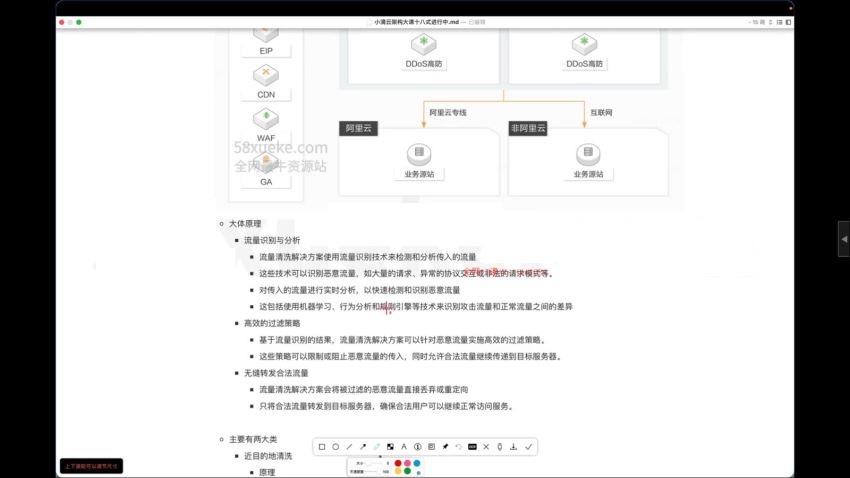Click the square layout icon beside the pin
This screenshot has height=478, width=850.
pos(432,447)
